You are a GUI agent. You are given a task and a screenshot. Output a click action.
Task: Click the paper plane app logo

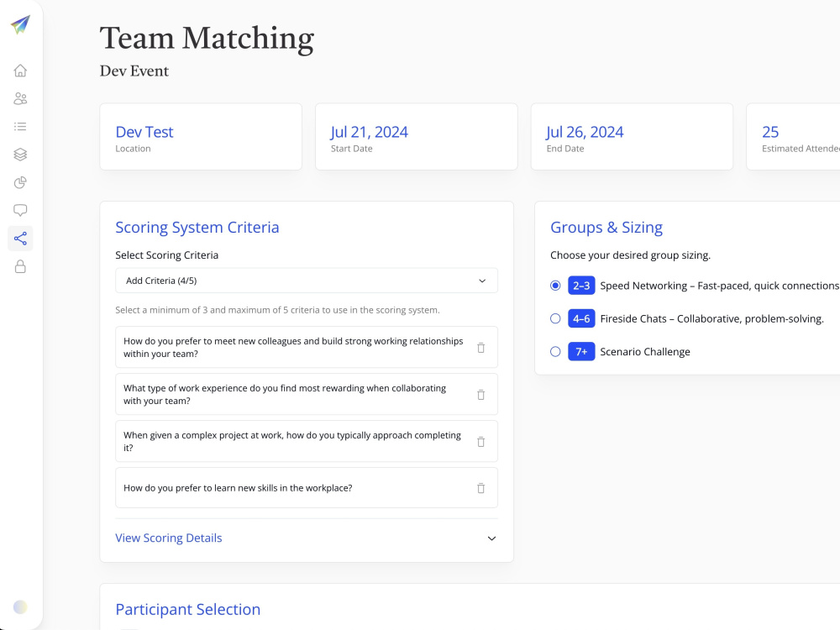click(20, 24)
